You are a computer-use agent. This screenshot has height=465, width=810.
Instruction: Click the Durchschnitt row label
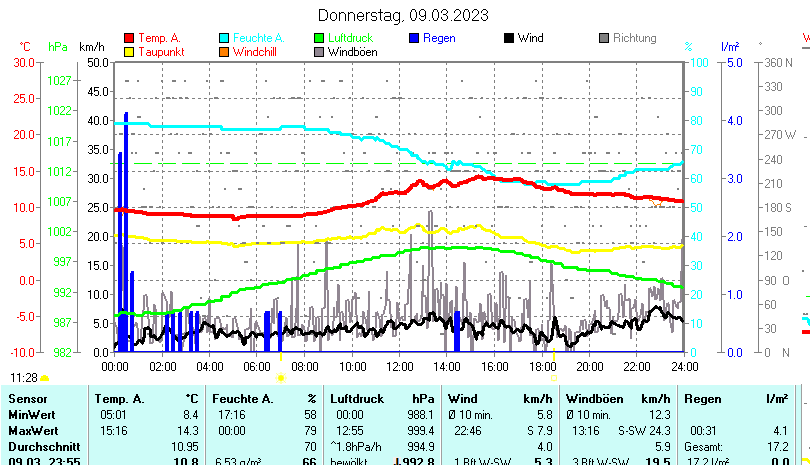[42, 444]
